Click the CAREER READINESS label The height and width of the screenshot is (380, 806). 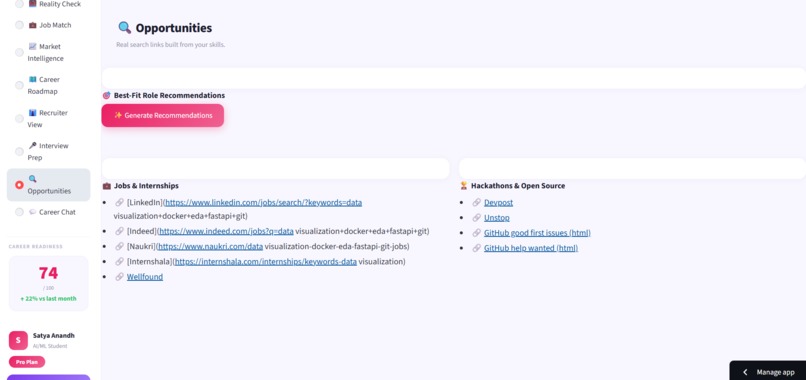tap(35, 246)
